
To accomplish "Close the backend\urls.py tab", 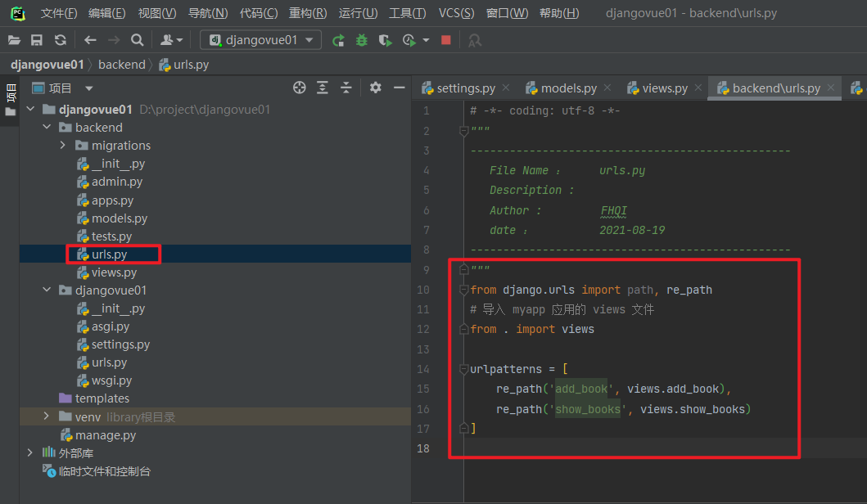I will click(830, 88).
